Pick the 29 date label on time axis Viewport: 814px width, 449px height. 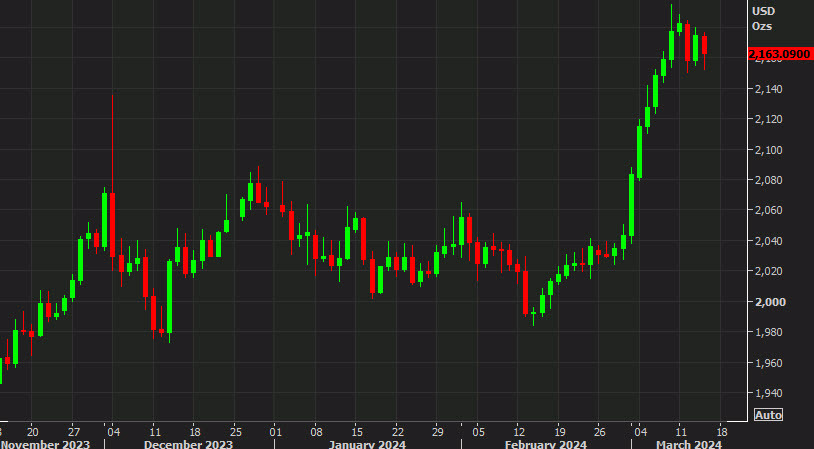click(x=438, y=432)
